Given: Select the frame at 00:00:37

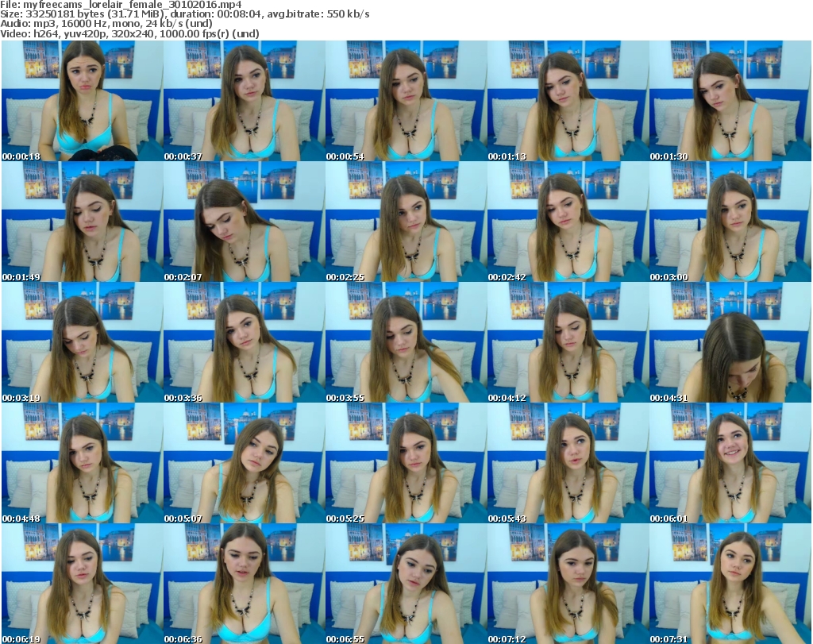Looking at the screenshot, I should (x=244, y=101).
